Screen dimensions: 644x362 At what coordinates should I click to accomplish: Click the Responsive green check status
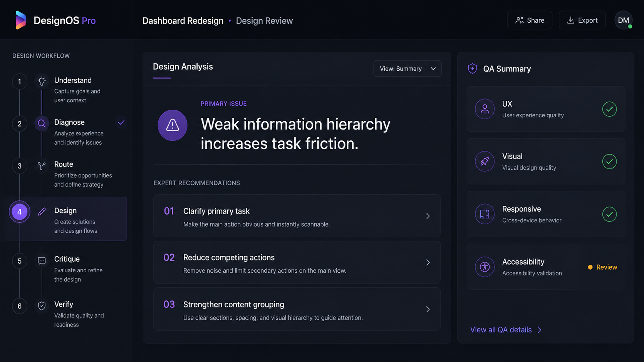[609, 214]
